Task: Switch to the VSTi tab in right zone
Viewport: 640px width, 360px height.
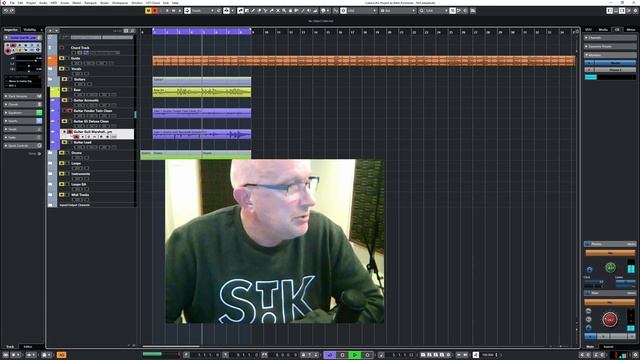Action: click(x=589, y=30)
